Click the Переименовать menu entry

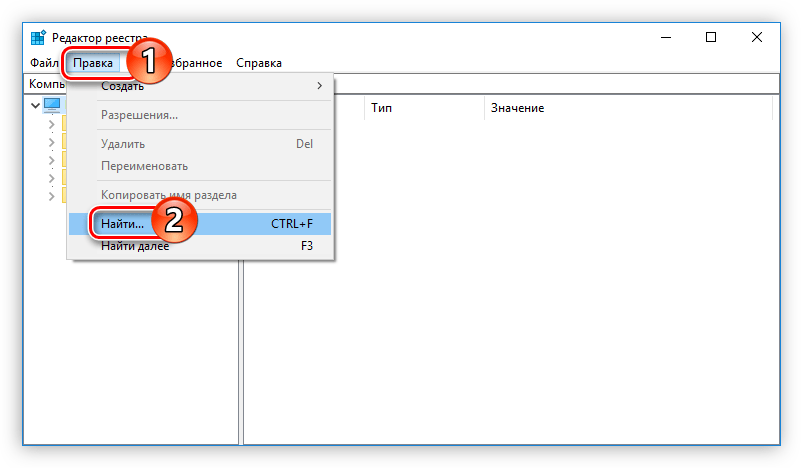click(x=144, y=166)
